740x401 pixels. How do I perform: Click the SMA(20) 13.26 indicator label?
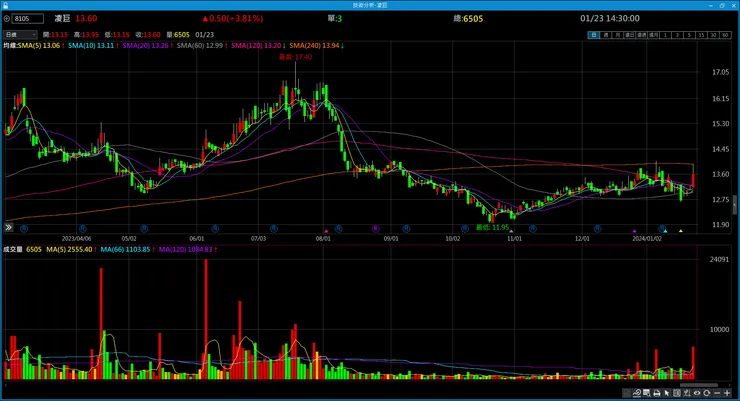[x=145, y=45]
